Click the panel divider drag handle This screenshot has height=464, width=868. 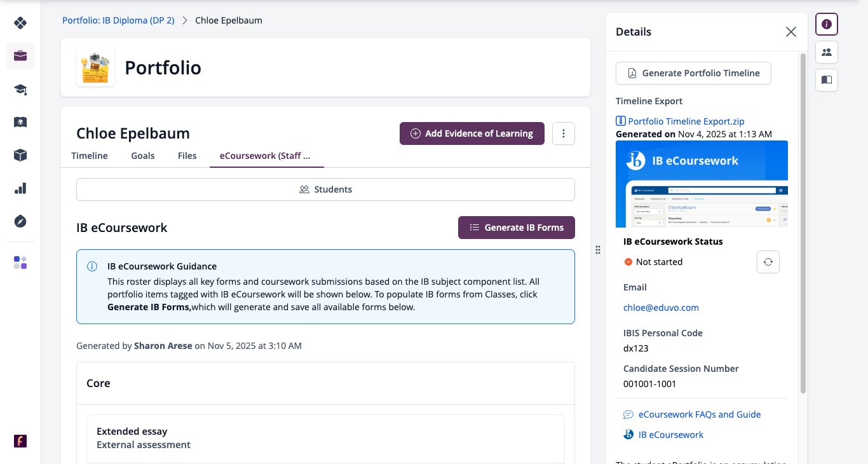click(x=598, y=250)
